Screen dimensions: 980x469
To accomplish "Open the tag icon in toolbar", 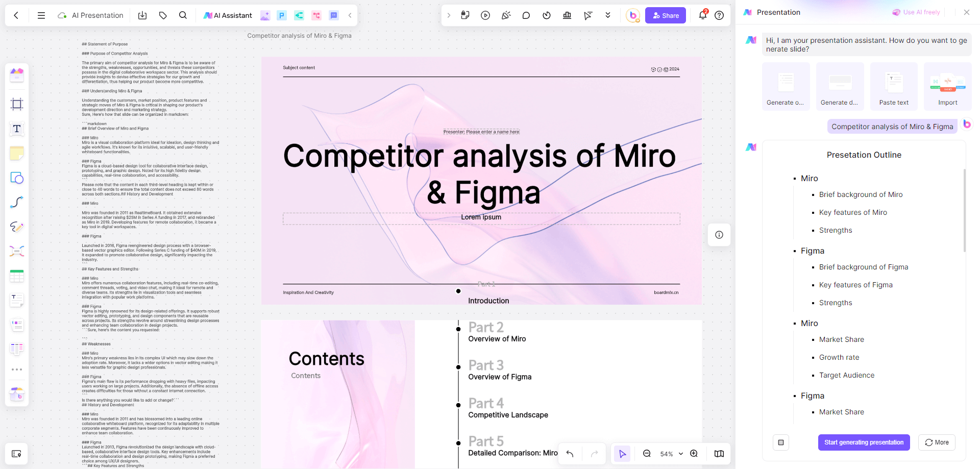I will coord(163,15).
